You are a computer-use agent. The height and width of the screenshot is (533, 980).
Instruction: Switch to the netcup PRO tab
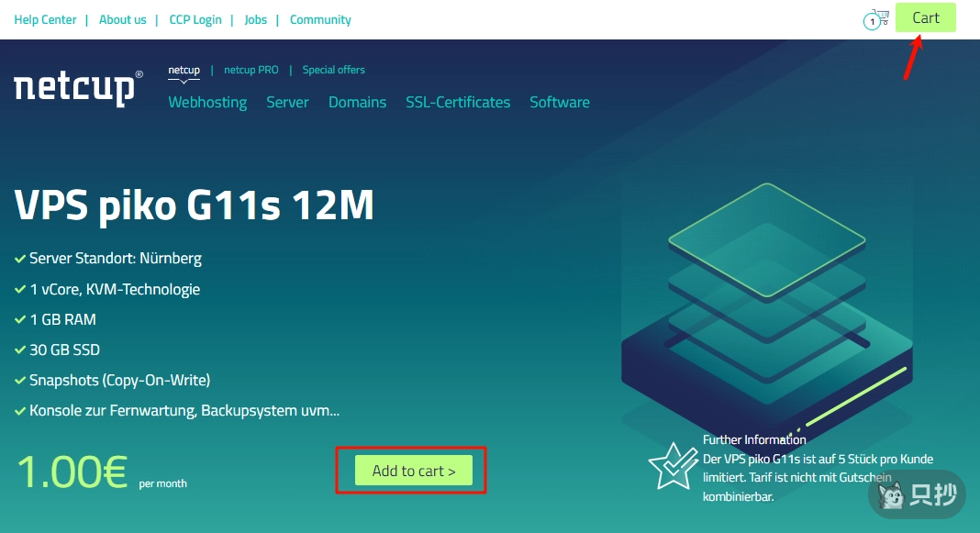tap(251, 70)
